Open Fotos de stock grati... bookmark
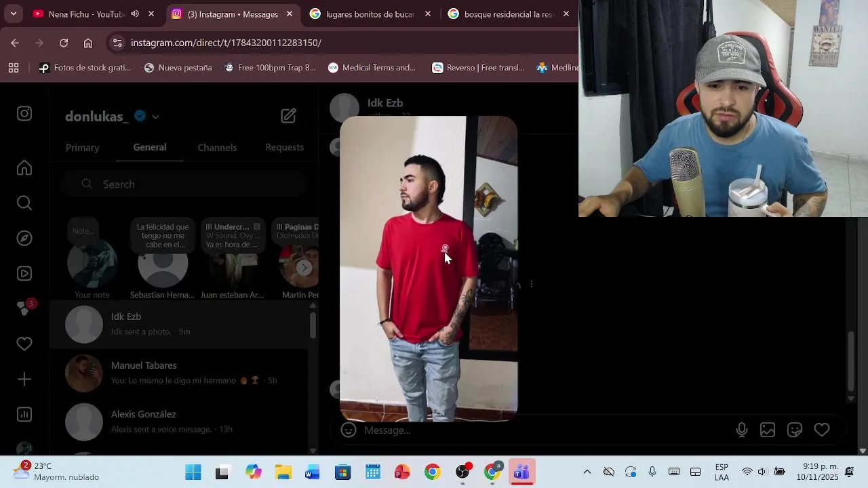 coord(85,68)
